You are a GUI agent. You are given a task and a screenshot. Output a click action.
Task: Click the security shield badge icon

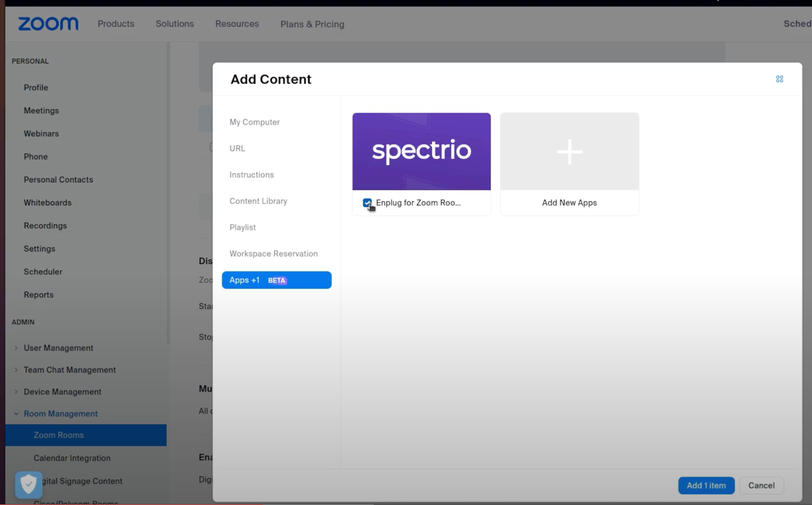click(x=28, y=484)
